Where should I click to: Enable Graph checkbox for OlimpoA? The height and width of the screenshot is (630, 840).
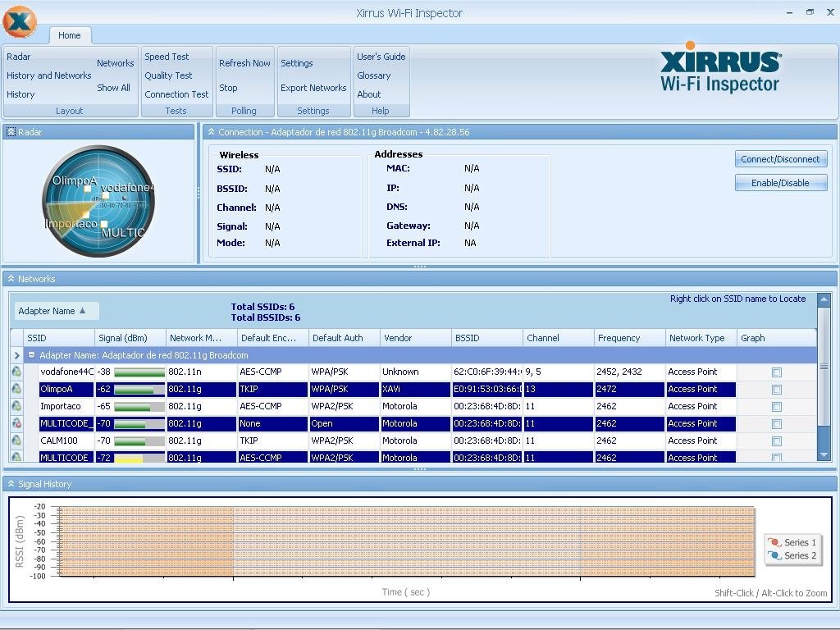(x=777, y=389)
